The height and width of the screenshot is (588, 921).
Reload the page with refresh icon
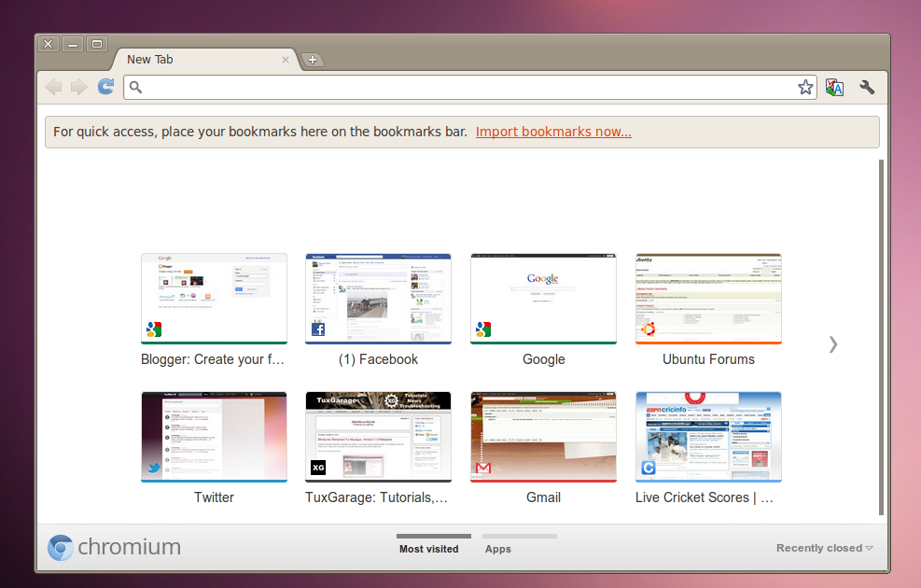(x=105, y=87)
